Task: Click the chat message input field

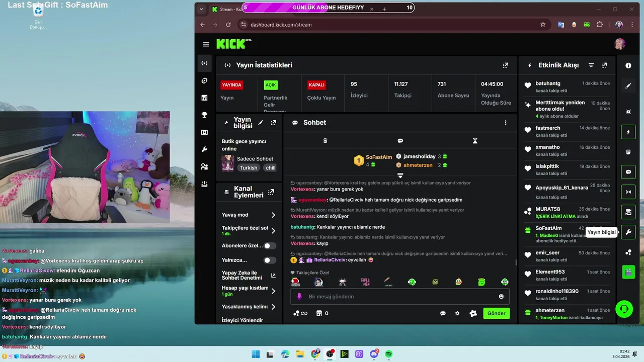Action: (x=400, y=297)
